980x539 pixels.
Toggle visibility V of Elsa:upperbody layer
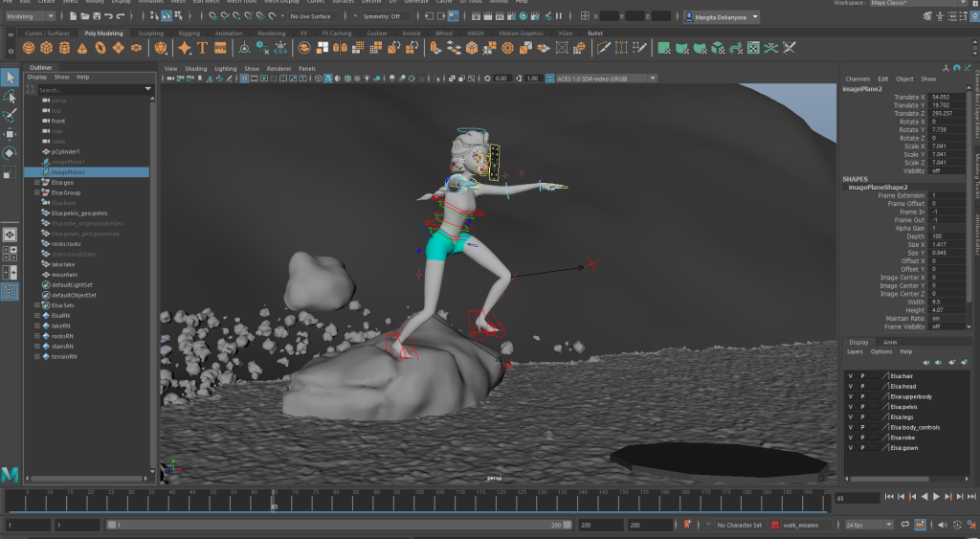pos(850,396)
